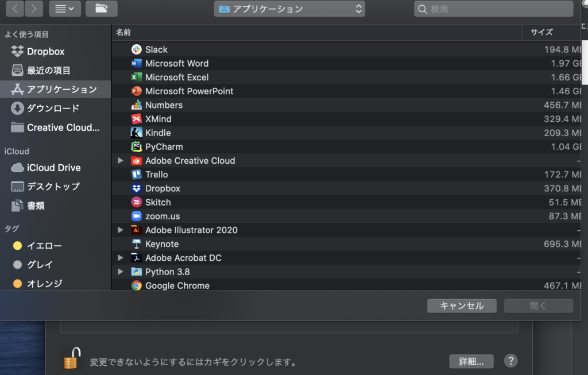Screen dimensions: 588x375
Task: Open デスクトップ in the sidebar
Action: (56, 187)
